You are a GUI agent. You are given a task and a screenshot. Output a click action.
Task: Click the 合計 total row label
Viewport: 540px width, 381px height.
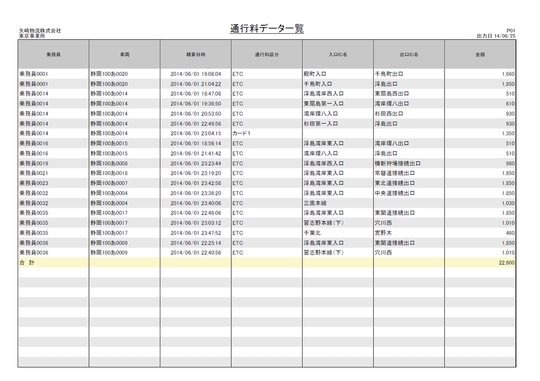click(x=27, y=262)
